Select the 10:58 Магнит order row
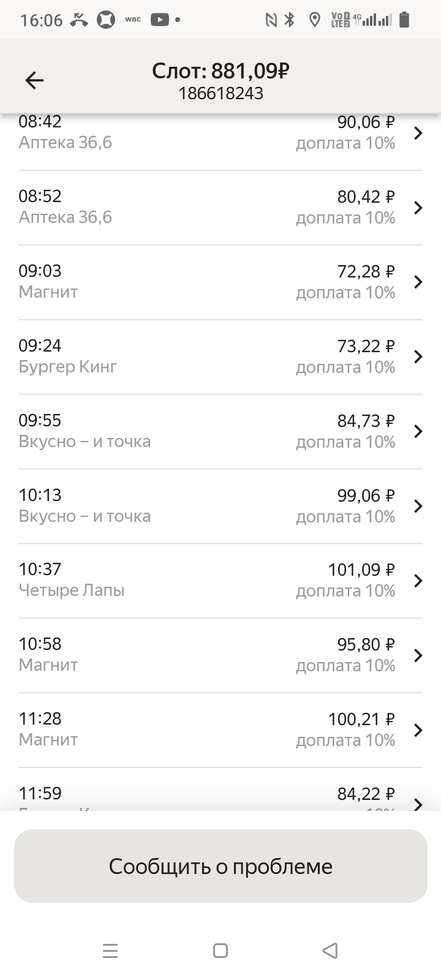Image resolution: width=441 pixels, height=980 pixels. pos(221,655)
